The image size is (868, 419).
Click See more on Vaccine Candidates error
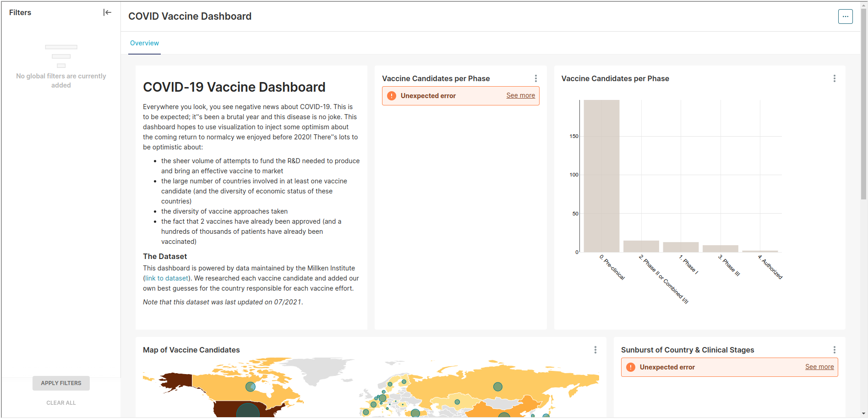(520, 95)
